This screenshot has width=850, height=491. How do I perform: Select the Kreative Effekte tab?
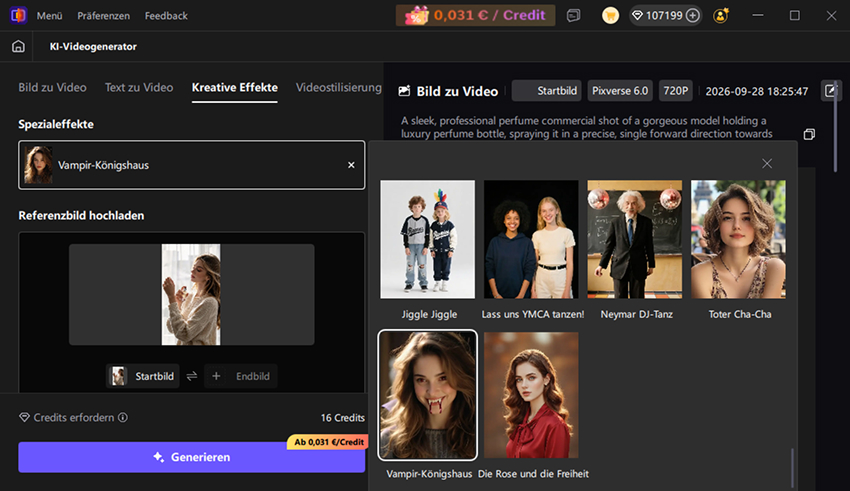pos(235,87)
